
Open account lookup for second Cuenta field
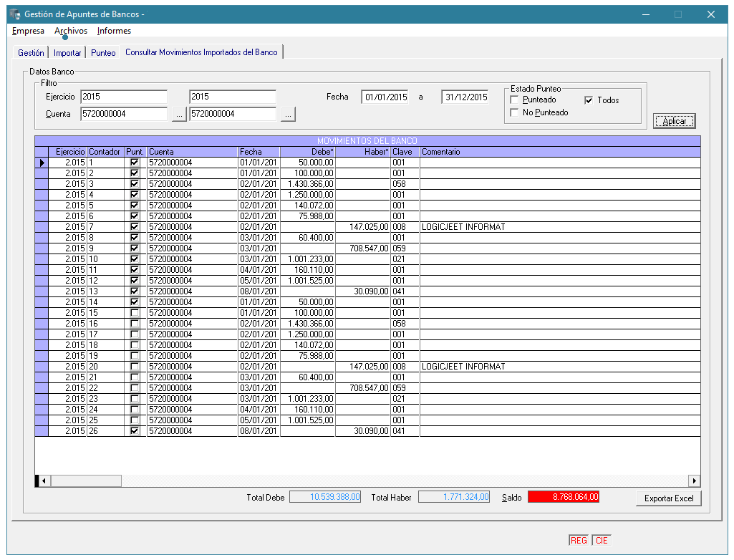pyautogui.click(x=287, y=114)
